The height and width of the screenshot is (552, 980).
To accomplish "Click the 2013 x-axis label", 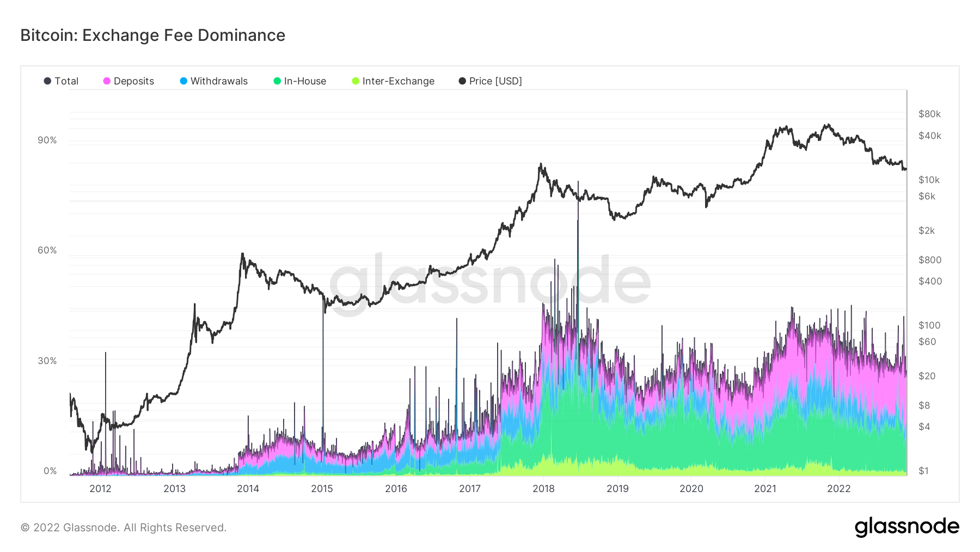I will [174, 489].
